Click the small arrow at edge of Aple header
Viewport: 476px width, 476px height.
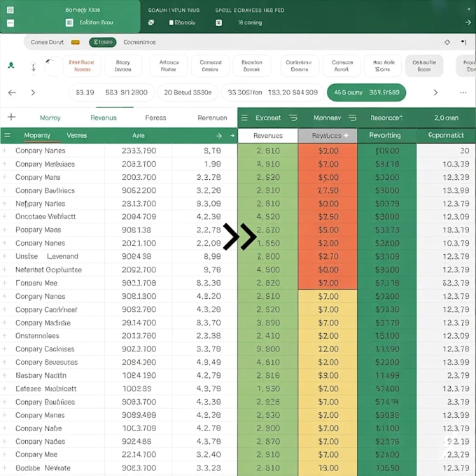232,135
